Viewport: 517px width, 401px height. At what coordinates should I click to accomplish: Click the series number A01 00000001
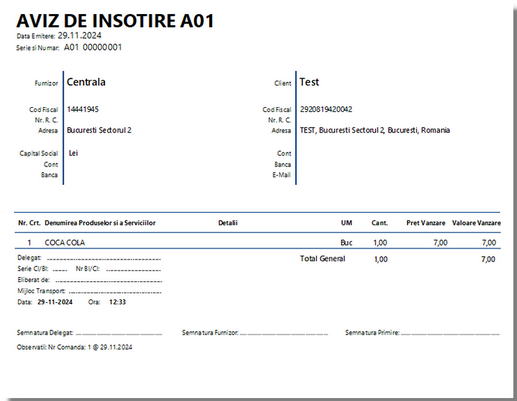[x=93, y=47]
